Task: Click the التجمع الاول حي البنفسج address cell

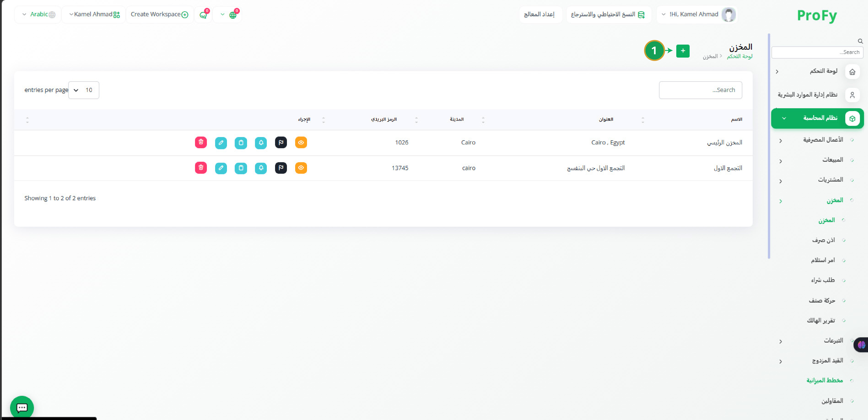Action: pos(595,168)
